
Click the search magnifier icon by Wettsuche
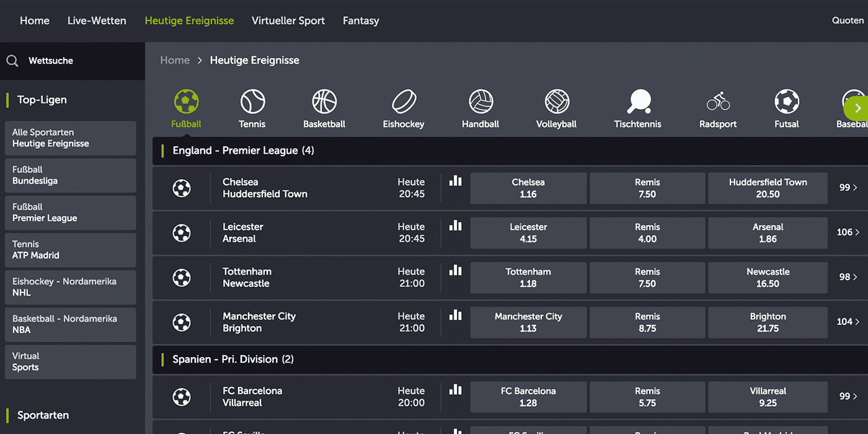coord(12,61)
